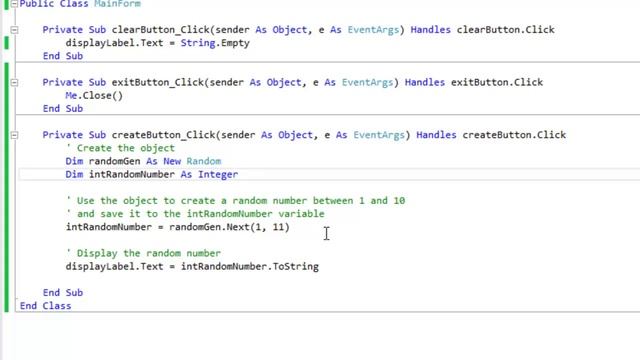Screen dimensions: 640x360
Task: Click End Sub of createButton_Click
Action: tap(63, 293)
